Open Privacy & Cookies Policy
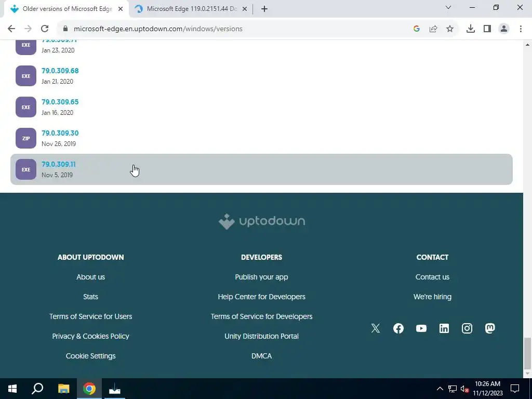The height and width of the screenshot is (399, 532). point(90,336)
